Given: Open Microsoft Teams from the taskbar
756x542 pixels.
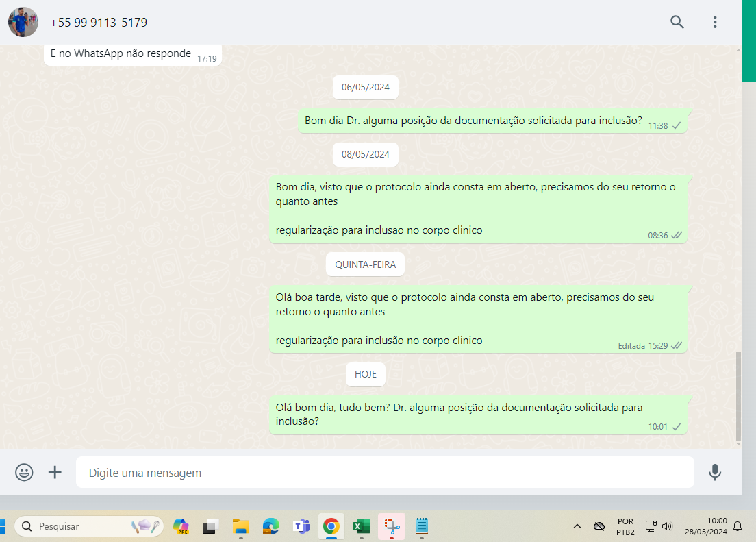Looking at the screenshot, I should 301,526.
